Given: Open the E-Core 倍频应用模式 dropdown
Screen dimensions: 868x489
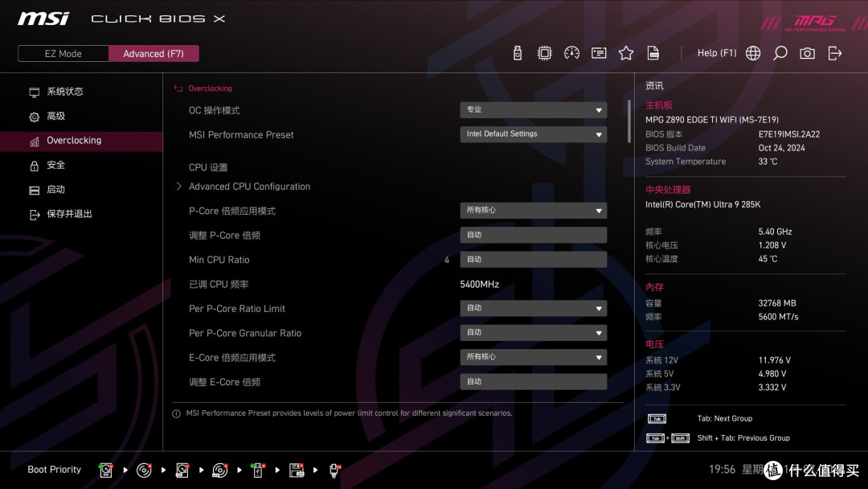Looking at the screenshot, I should (533, 357).
